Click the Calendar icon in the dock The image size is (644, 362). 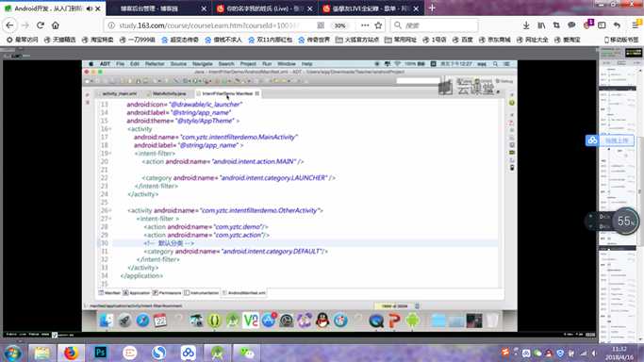(160, 321)
